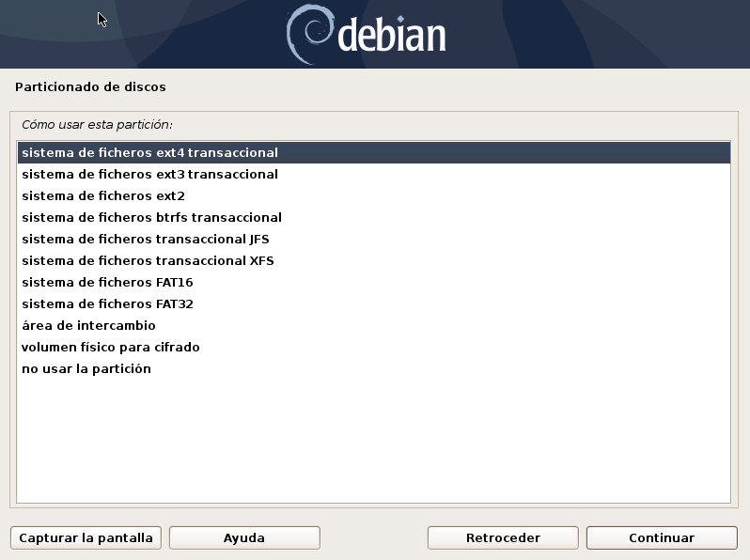Select no usar la partición
Screen dimensions: 750x560
(86, 368)
